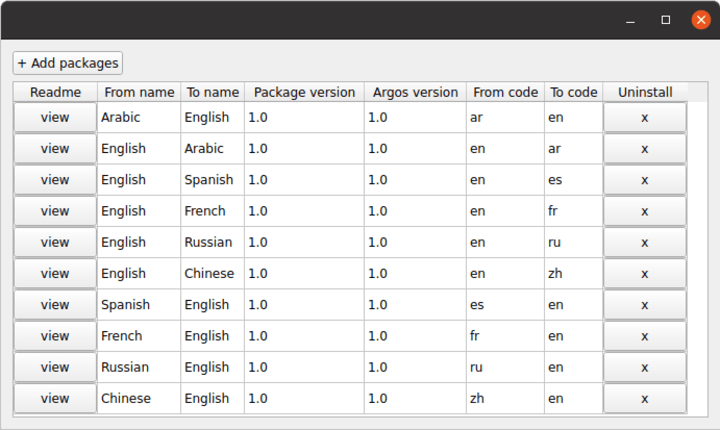Uninstall the English to Chinese package
This screenshot has width=720, height=430.
(645, 274)
